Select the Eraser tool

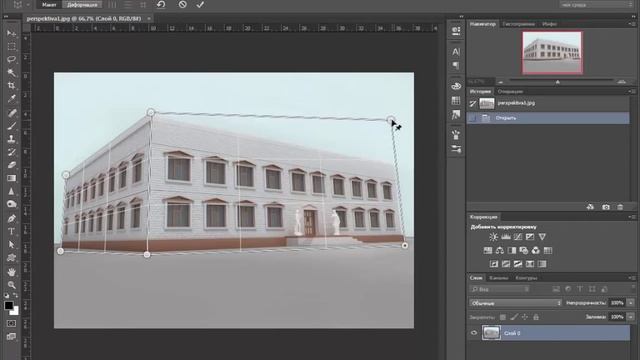click(11, 165)
